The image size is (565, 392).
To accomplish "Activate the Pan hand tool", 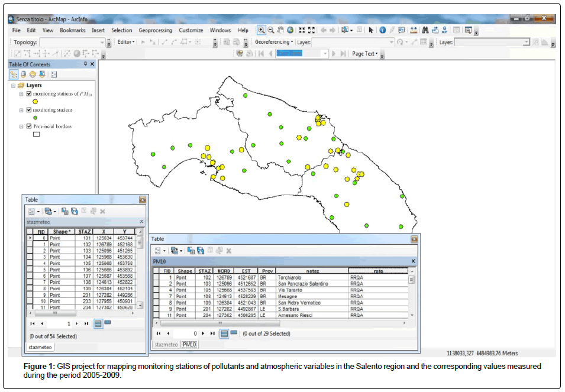I will point(280,30).
